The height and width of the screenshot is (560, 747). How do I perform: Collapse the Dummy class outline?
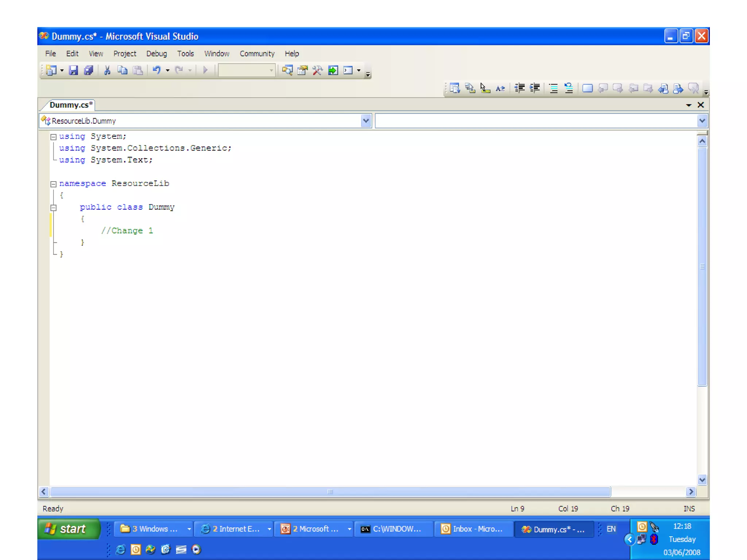[x=53, y=207]
